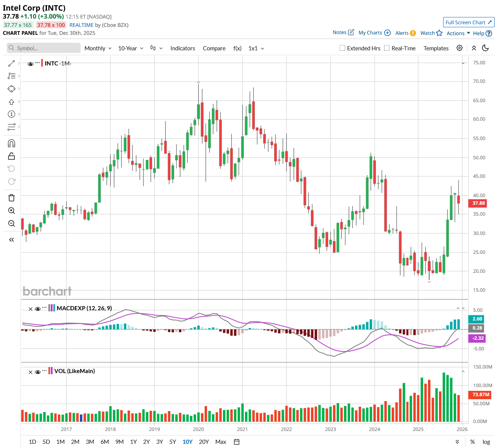Screen dimensions: 495x448
Task: Toggle the log scale option
Action: [x=486, y=442]
